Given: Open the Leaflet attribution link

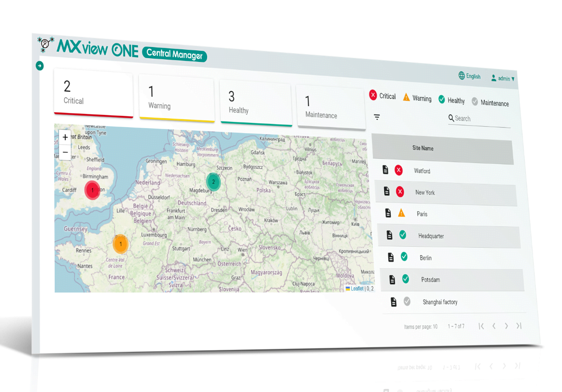Looking at the screenshot, I should [357, 289].
